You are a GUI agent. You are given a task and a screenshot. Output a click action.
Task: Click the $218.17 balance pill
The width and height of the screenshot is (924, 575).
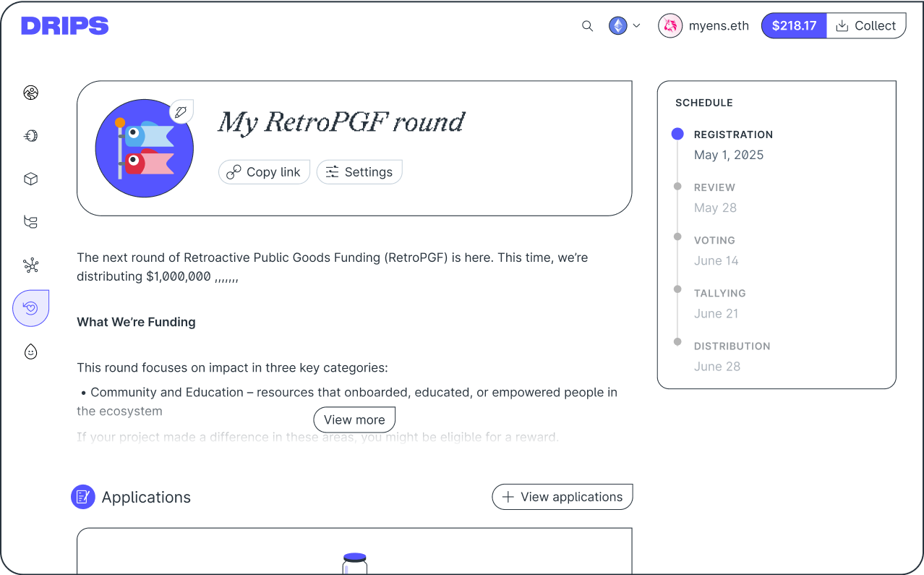click(x=794, y=26)
